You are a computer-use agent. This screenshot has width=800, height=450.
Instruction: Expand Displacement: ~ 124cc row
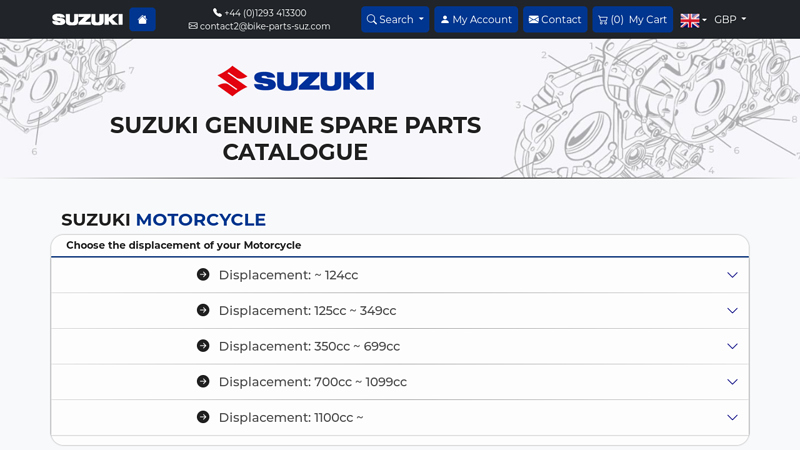tap(400, 275)
